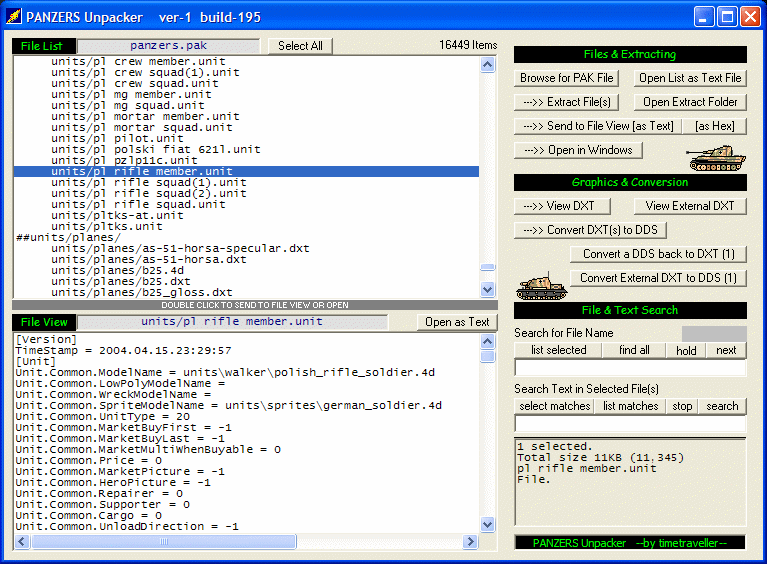Convert DXT(s) to DDS
Viewport: 767px width, 564px height.
coord(590,230)
